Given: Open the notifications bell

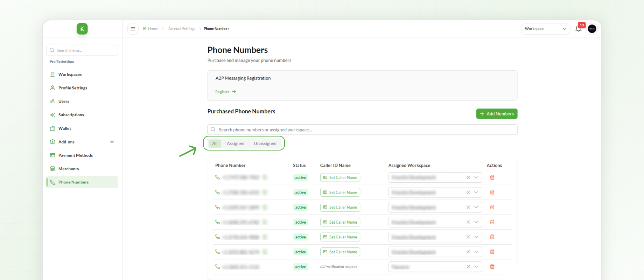Looking at the screenshot, I should (x=579, y=29).
